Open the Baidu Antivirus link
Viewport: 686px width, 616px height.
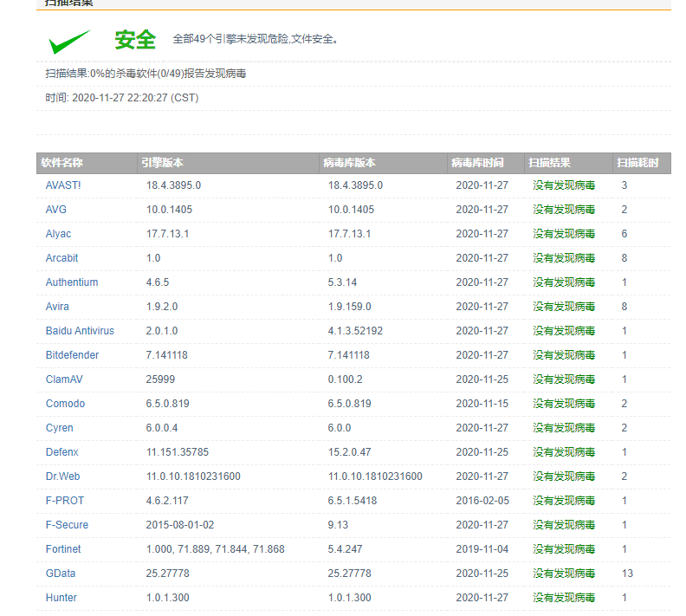point(80,331)
